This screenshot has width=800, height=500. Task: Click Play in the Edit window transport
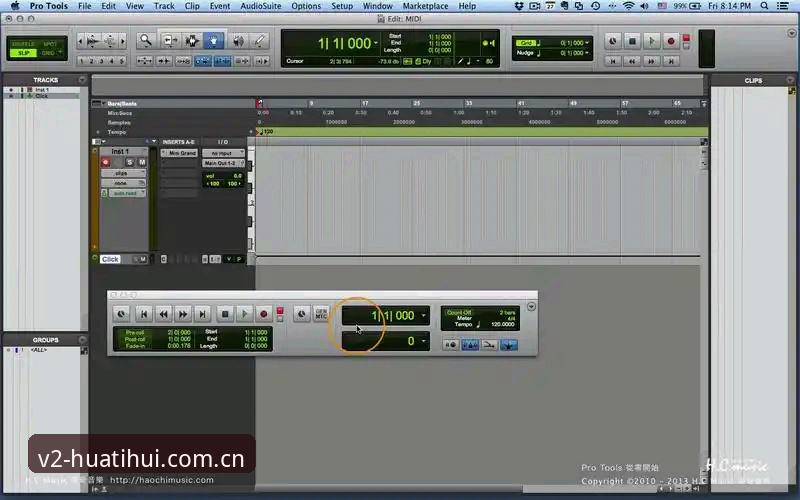(x=652, y=41)
